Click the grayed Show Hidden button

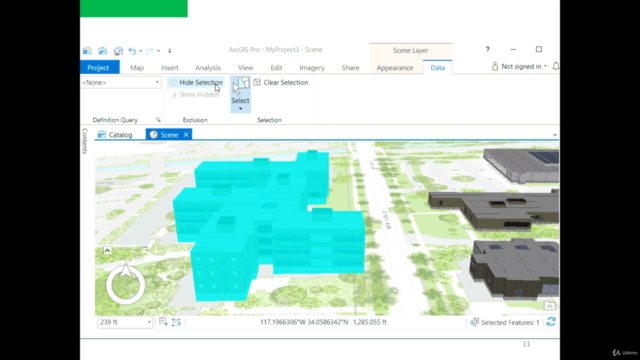(194, 95)
